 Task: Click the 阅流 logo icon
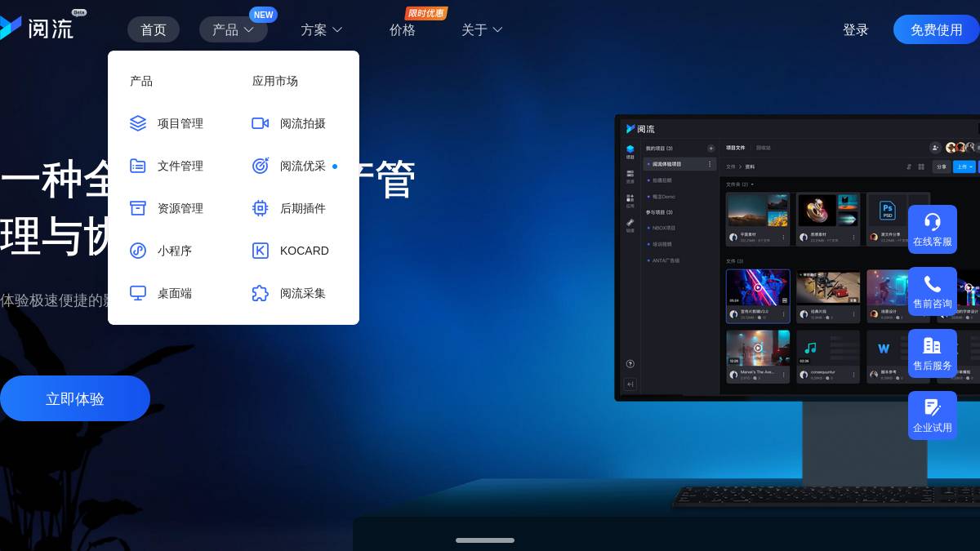[x=10, y=29]
